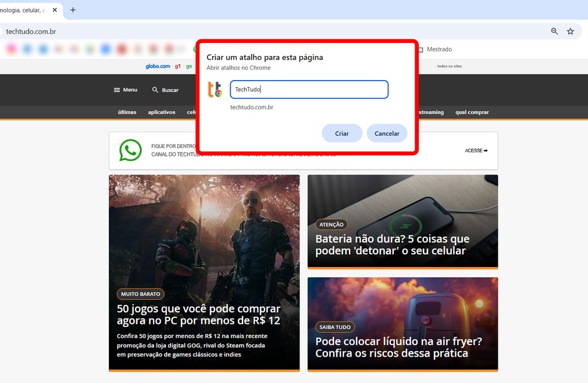
Task: Click the shortcut name field containing TechTudo
Action: 309,89
